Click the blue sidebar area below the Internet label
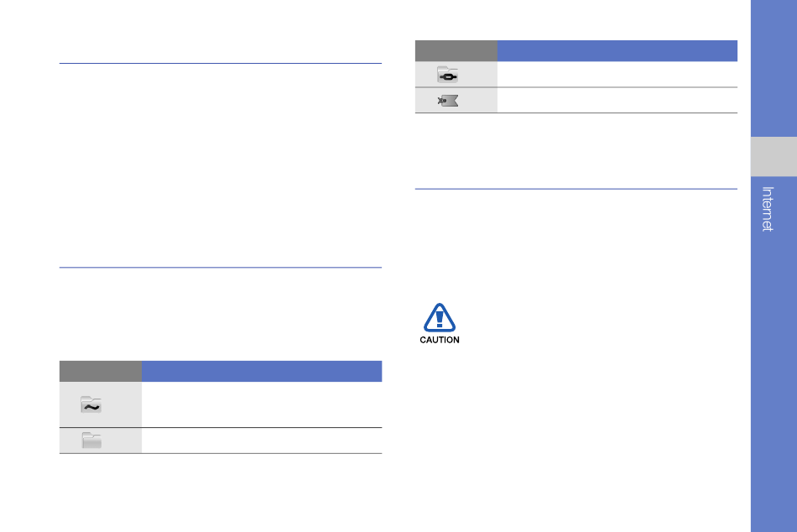The height and width of the screenshot is (532, 797). click(x=774, y=382)
